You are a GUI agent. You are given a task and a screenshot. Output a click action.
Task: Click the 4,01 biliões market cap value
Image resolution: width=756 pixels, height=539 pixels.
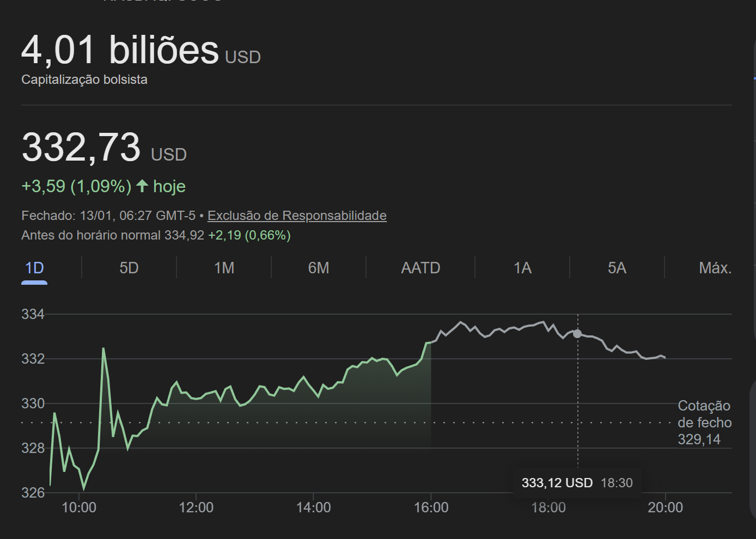coord(120,50)
